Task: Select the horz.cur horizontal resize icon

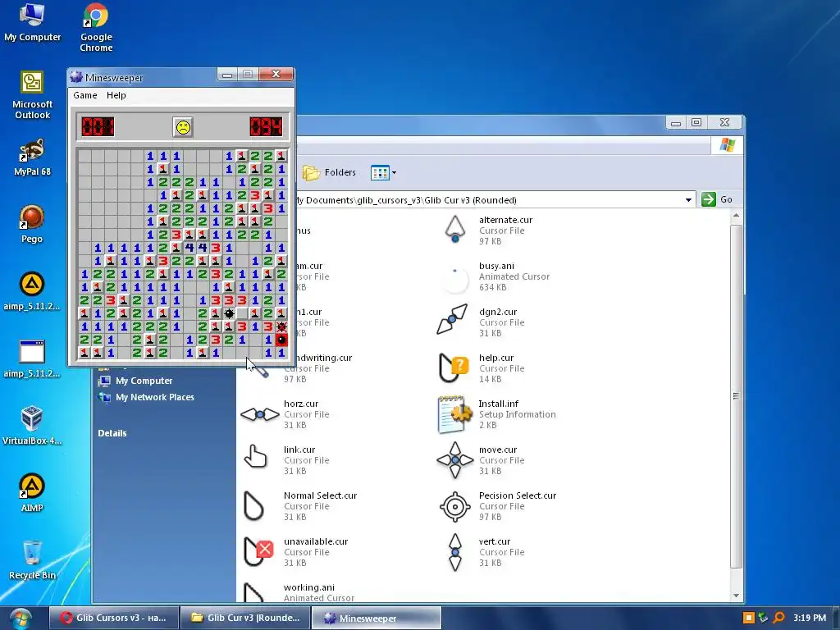Action: point(260,414)
